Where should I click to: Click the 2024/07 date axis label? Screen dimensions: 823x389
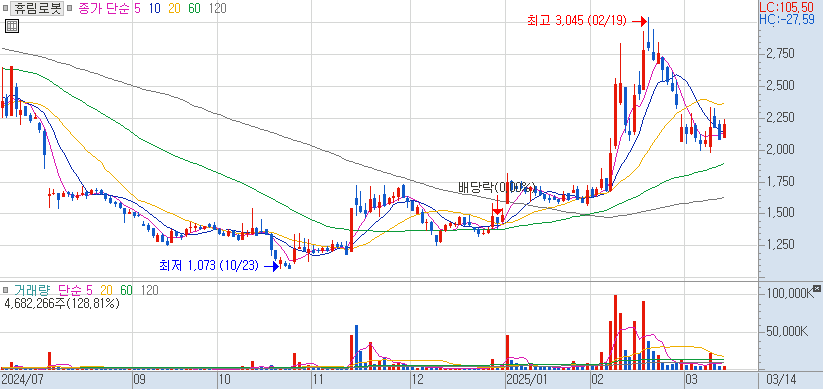(22, 380)
